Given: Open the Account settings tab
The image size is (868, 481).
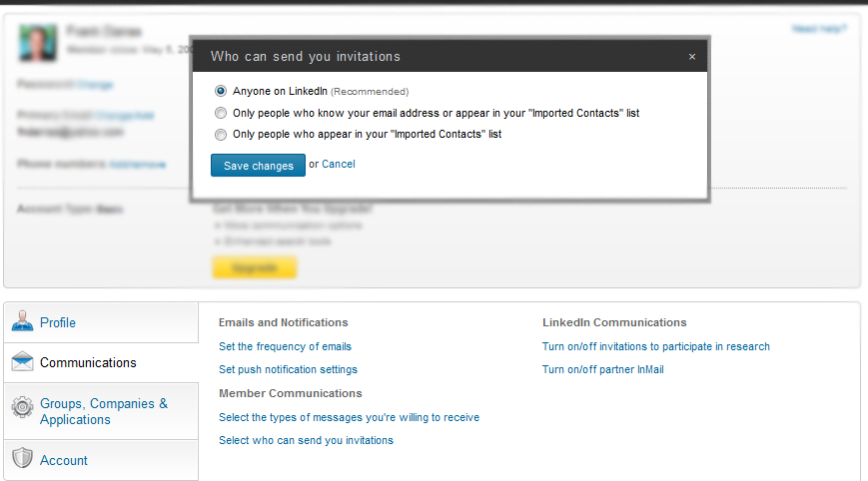Looking at the screenshot, I should point(101,460).
